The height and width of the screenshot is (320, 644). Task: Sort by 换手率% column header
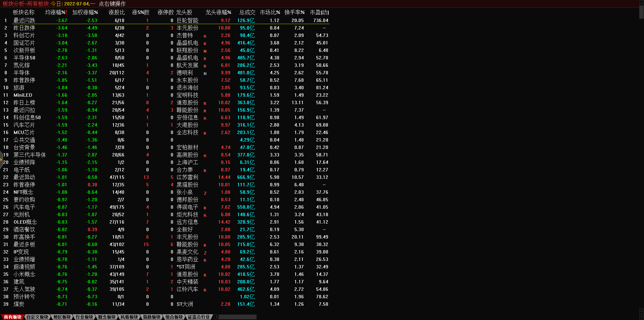point(294,12)
